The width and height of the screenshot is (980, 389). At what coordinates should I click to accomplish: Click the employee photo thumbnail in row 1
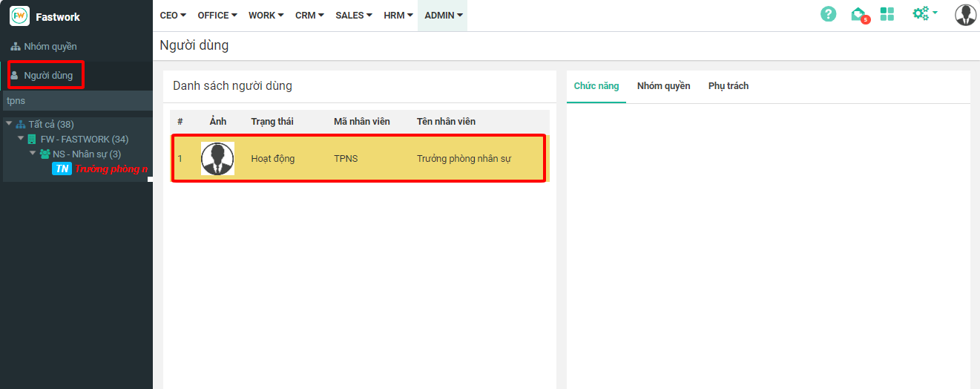[217, 158]
